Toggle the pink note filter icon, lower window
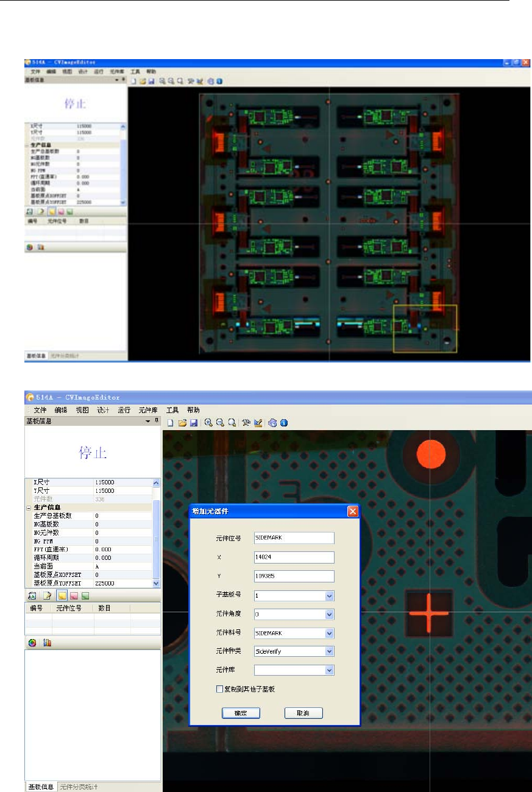The image size is (532, 792). pos(74,595)
